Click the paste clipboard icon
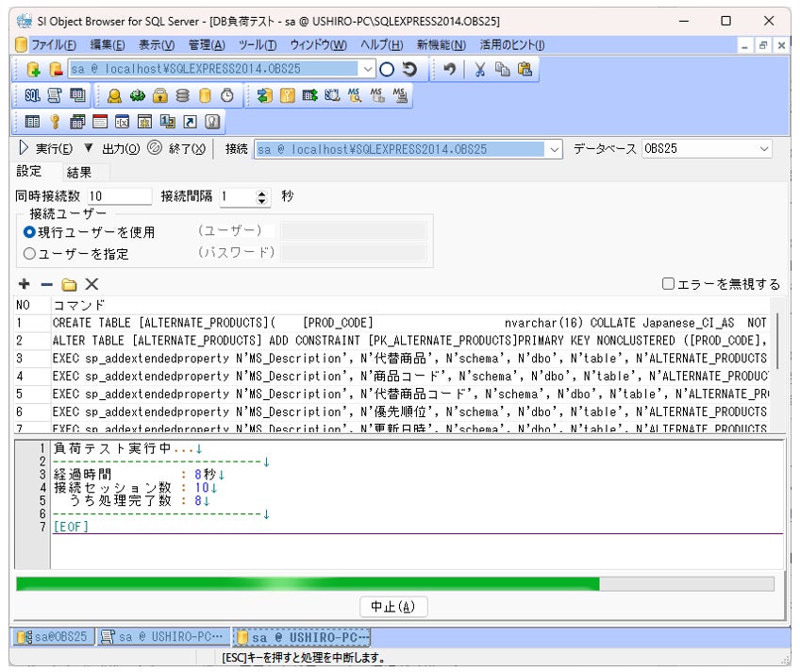This screenshot has width=800, height=672. pyautogui.click(x=525, y=69)
